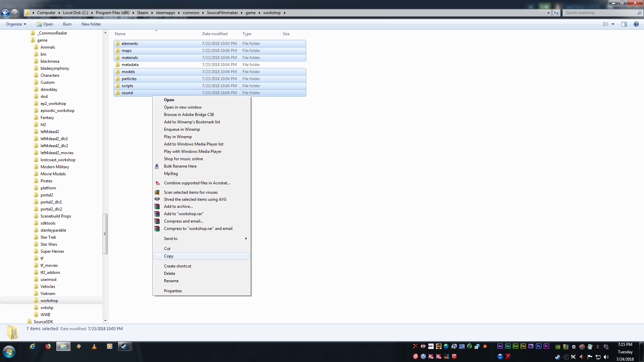The width and height of the screenshot is (644, 362).
Task: Click the help question mark icon
Action: click(x=636, y=24)
